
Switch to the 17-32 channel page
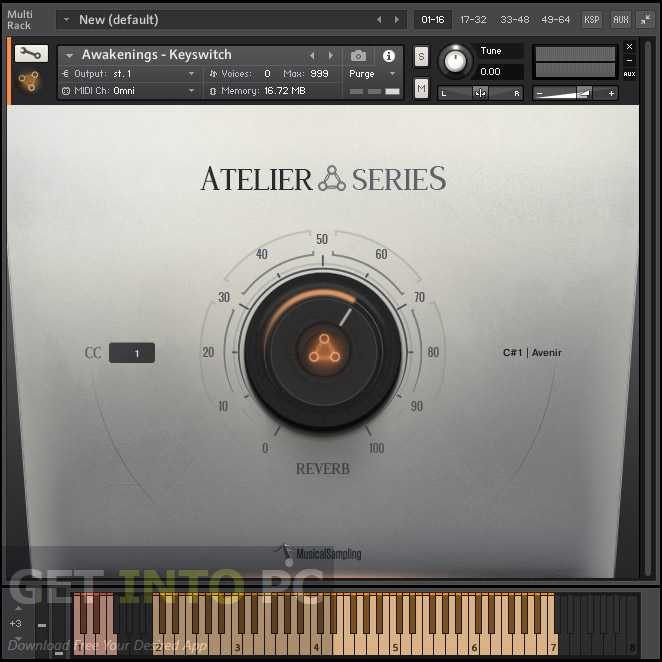(x=473, y=20)
